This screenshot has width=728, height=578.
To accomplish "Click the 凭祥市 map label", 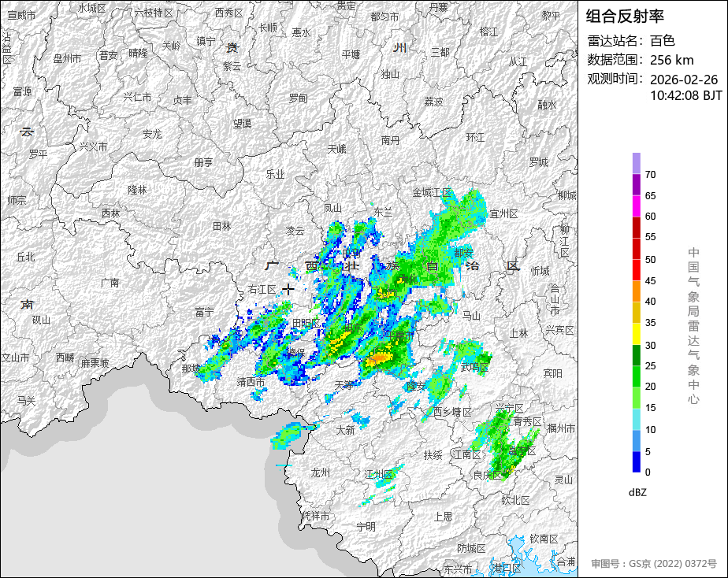I will 316,516.
